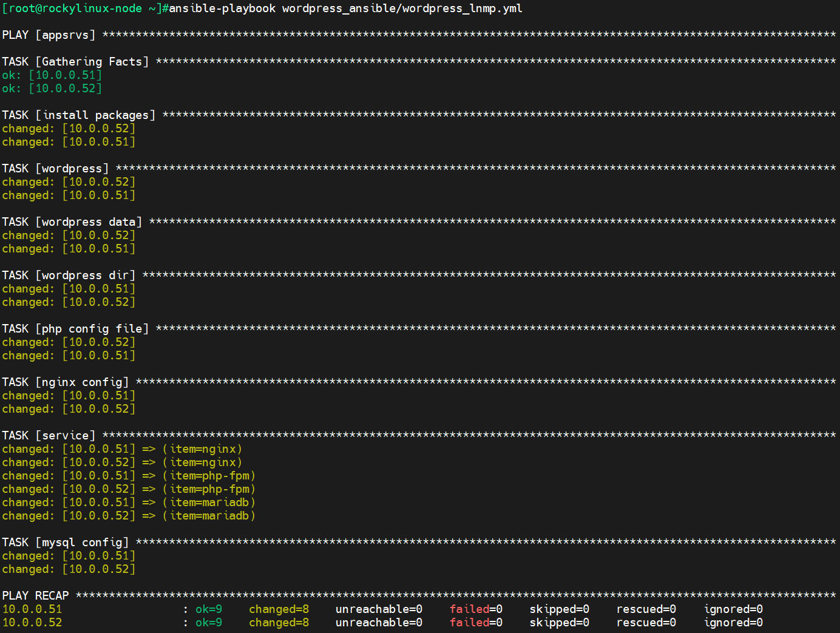Click the PLAY RECAP heading

35,595
